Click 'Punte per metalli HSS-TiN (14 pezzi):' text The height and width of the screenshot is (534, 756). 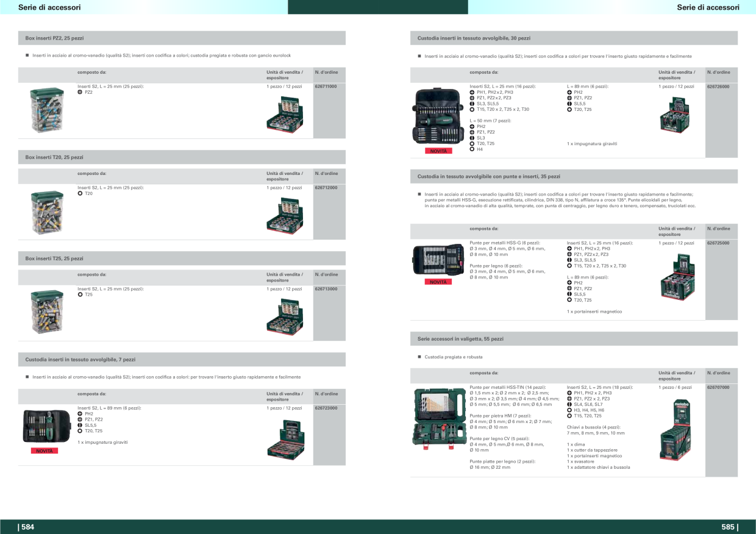[508, 387]
